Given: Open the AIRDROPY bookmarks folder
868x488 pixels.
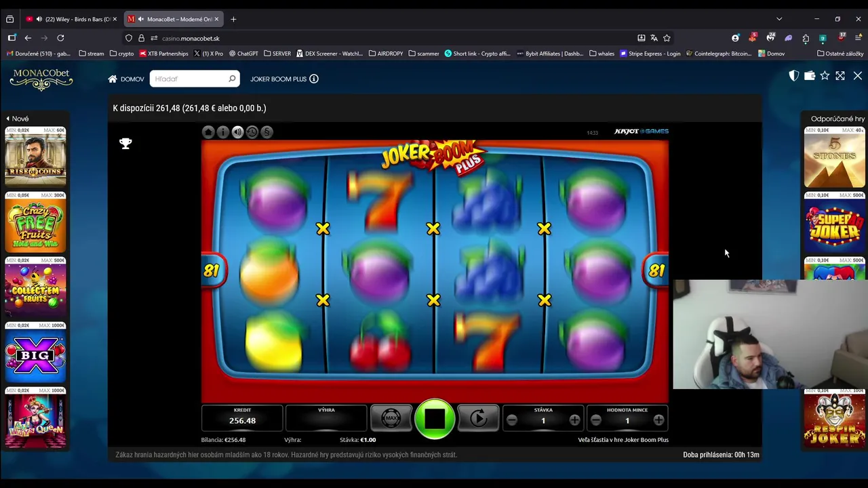Looking at the screenshot, I should click(387, 54).
